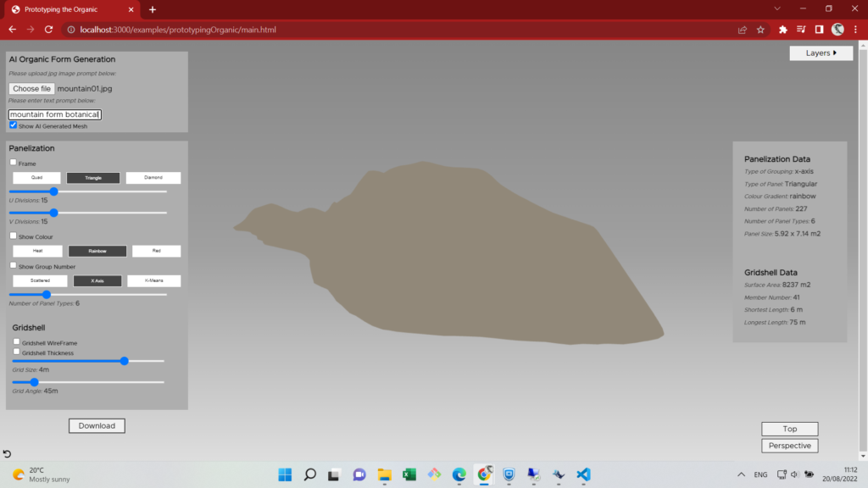Viewport: 868px width, 488px height.
Task: Toggle the Gridshell WireFrame checkbox
Action: tap(16, 342)
